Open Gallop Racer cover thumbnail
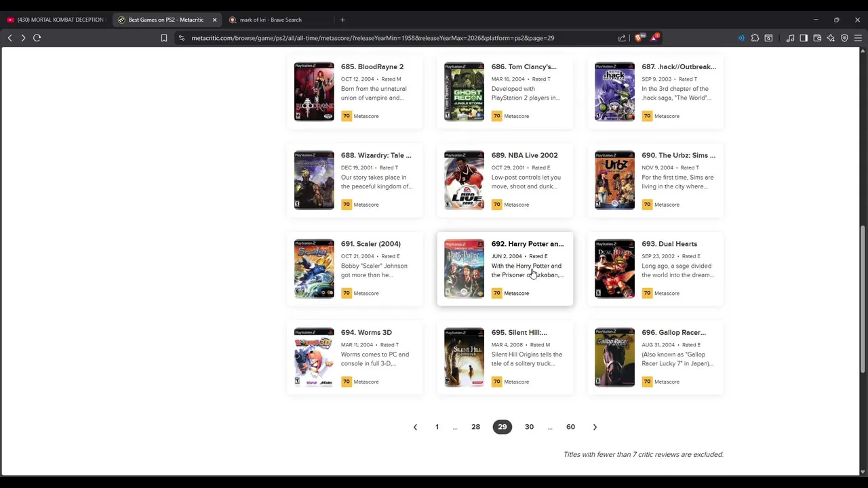This screenshot has height=488, width=868. (614, 357)
